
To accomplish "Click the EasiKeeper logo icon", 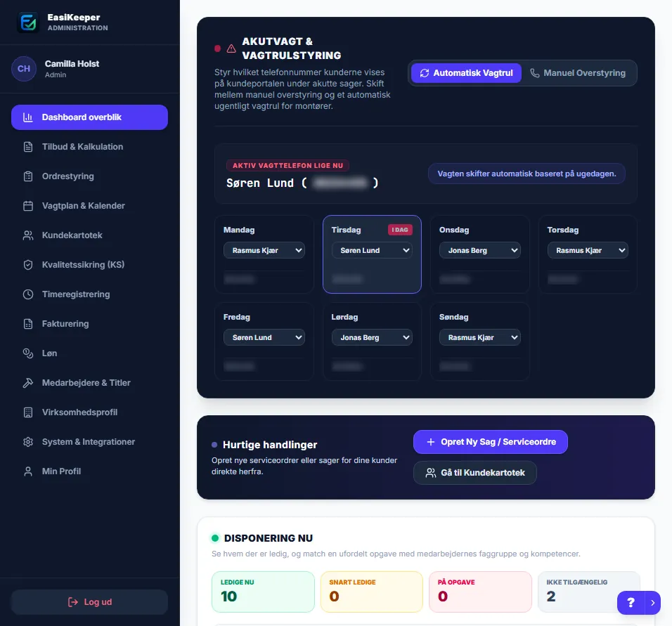I will click(x=28, y=22).
